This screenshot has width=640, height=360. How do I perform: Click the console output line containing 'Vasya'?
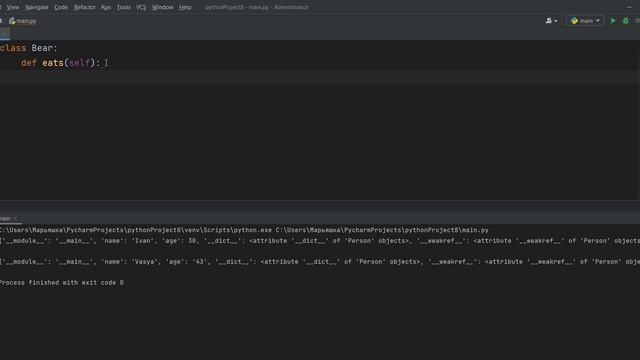pyautogui.click(x=320, y=262)
